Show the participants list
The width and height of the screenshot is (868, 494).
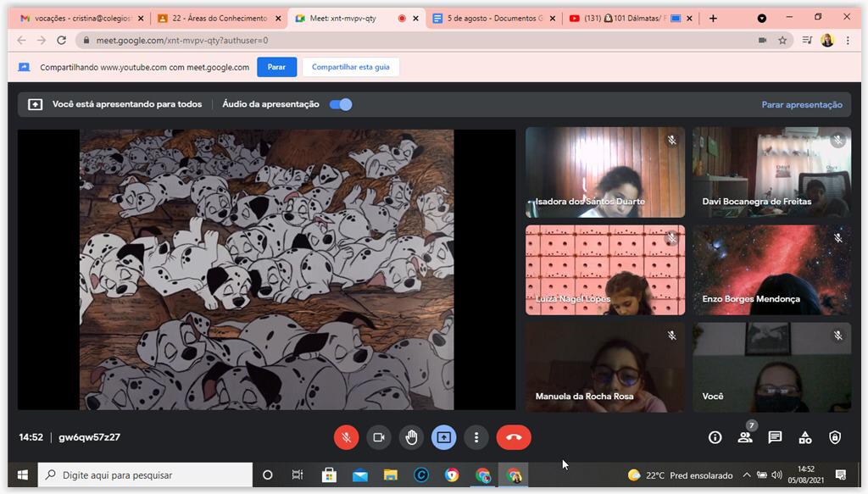point(744,437)
